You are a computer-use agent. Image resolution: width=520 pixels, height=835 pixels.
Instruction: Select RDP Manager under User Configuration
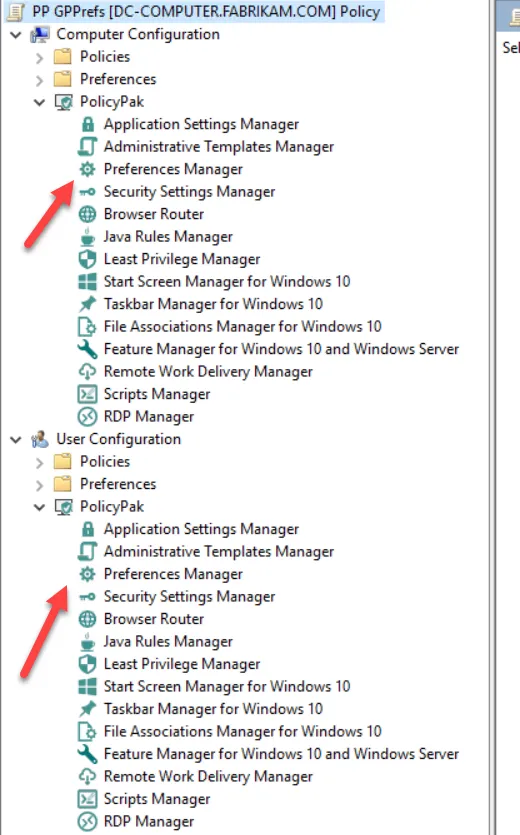click(149, 821)
